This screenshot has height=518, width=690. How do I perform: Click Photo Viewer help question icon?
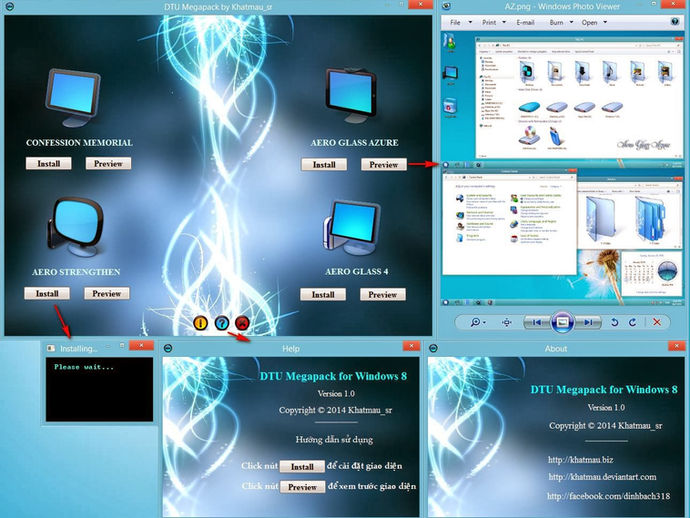pos(675,22)
